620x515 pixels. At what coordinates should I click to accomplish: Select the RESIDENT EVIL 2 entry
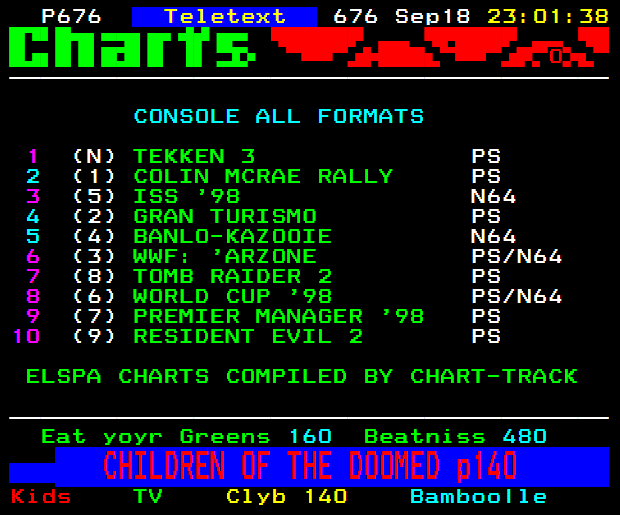pyautogui.click(x=248, y=336)
